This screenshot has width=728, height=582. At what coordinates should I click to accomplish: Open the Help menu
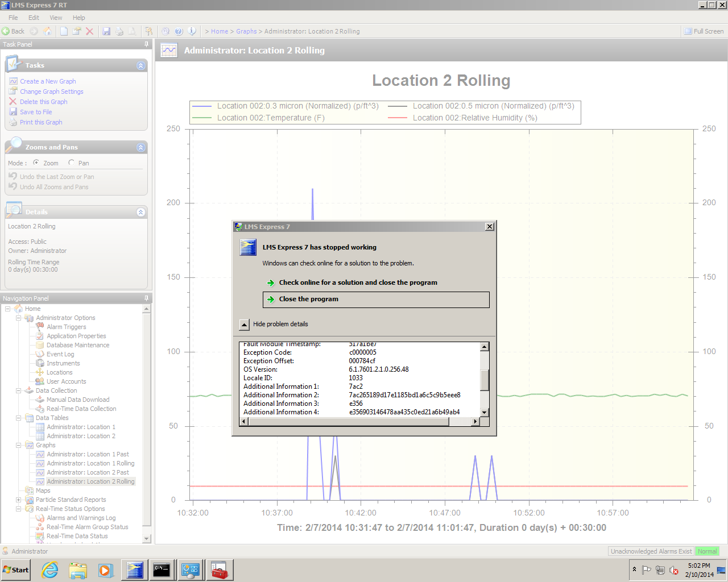78,18
